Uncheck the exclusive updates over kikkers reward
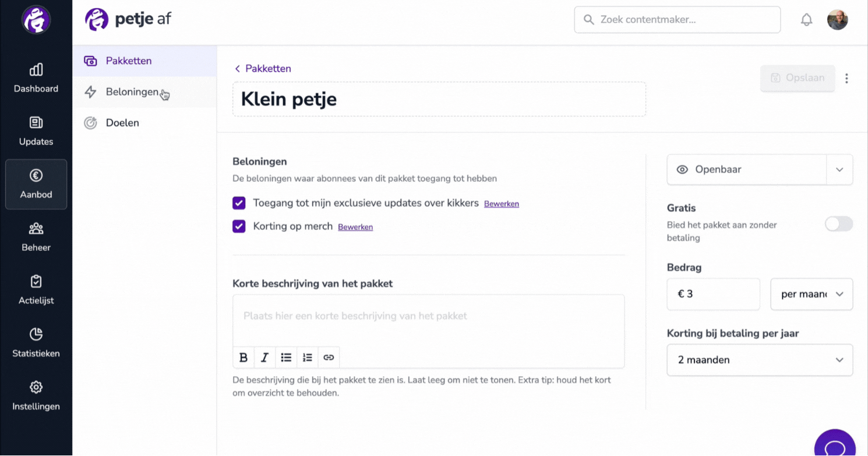This screenshot has height=456, width=868. (x=239, y=203)
